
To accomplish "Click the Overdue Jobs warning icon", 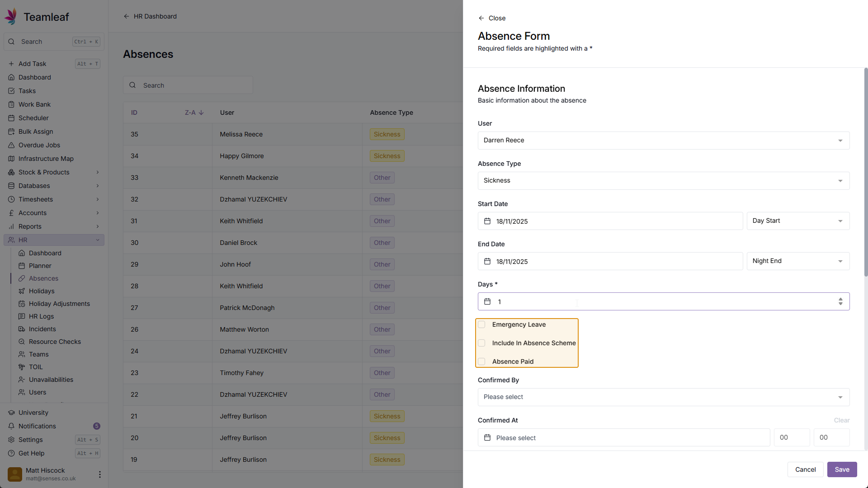I will pyautogui.click(x=11, y=145).
